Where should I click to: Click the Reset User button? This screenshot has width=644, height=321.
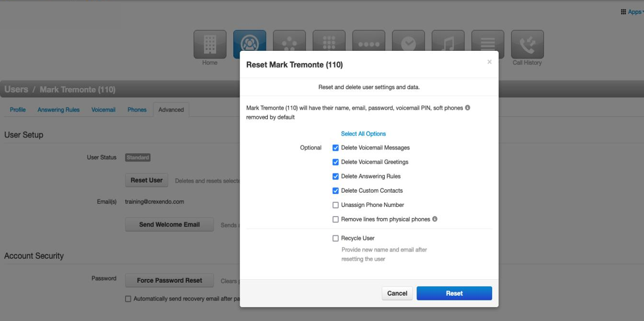coord(147,181)
